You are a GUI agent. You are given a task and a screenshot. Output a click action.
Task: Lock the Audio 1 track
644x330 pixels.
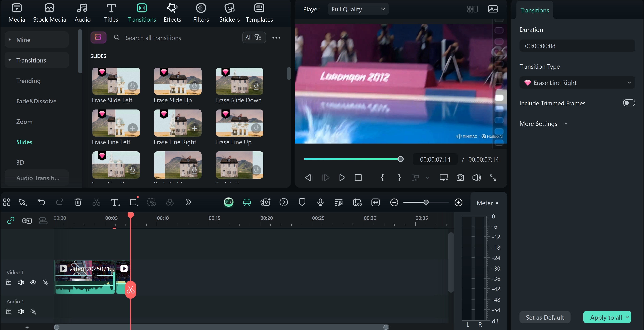pos(9,311)
